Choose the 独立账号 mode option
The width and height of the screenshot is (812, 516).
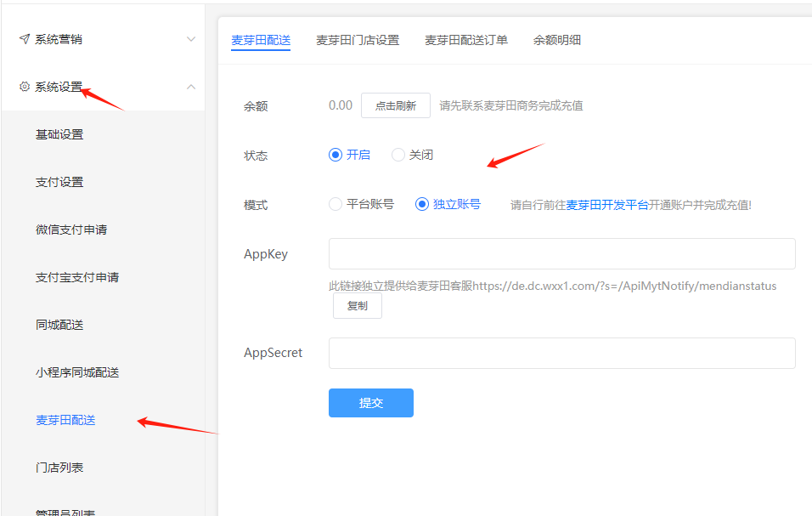point(422,204)
